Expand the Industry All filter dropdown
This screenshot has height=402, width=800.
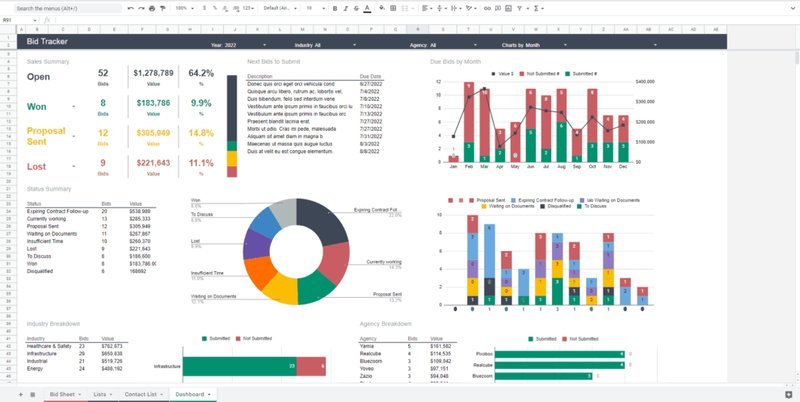355,45
